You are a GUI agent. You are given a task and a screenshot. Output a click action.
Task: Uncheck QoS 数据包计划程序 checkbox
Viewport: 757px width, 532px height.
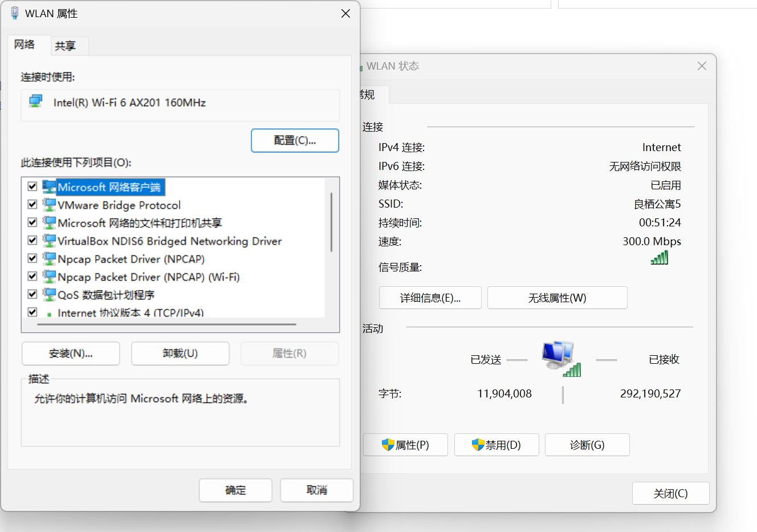click(32, 294)
